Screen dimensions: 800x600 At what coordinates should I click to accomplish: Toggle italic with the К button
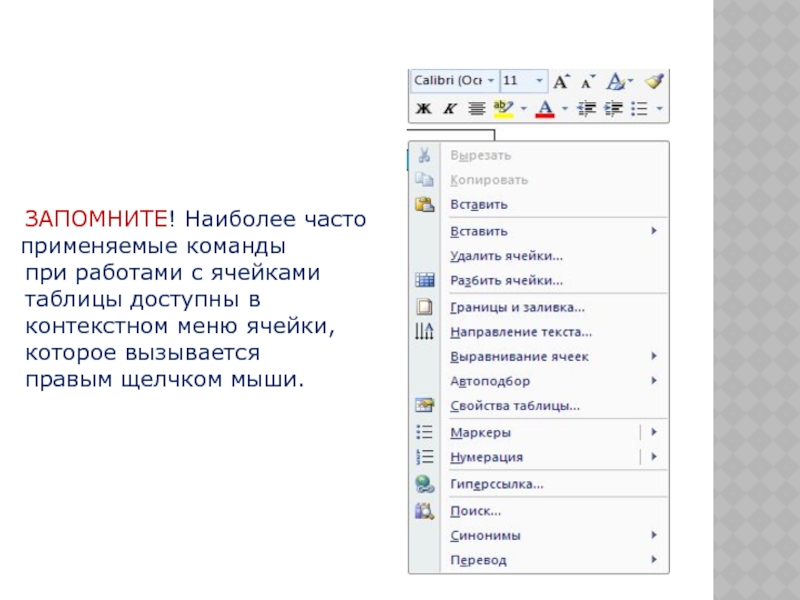tap(449, 108)
